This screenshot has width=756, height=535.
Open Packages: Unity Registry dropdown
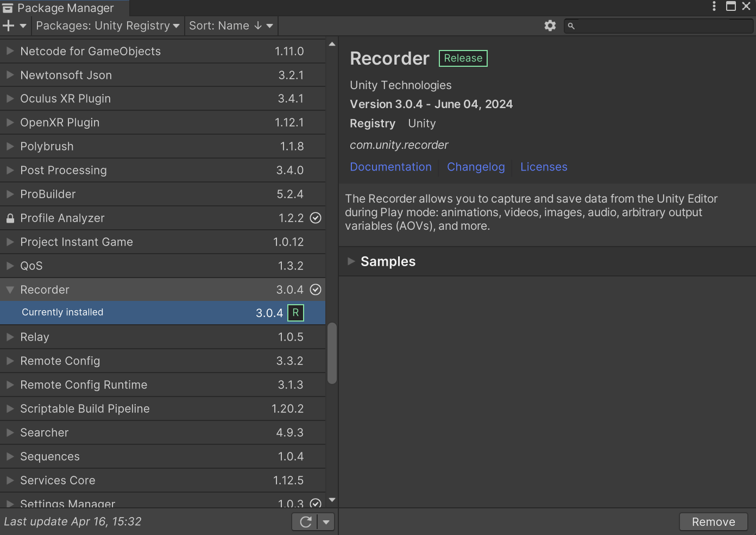point(108,26)
